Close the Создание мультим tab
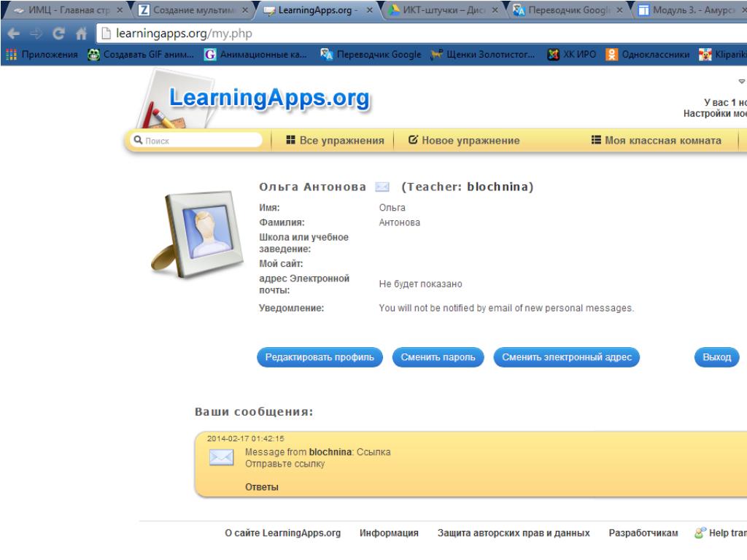Screen dimensions: 747x560 (245, 10)
